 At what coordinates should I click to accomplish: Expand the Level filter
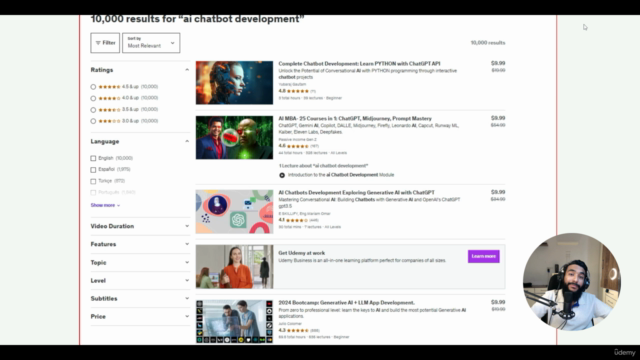(x=140, y=280)
